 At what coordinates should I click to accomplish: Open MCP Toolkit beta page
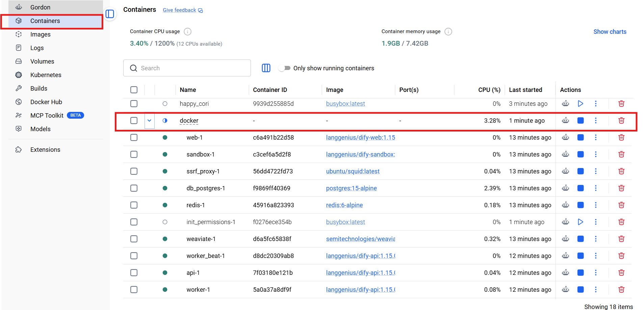pos(56,115)
